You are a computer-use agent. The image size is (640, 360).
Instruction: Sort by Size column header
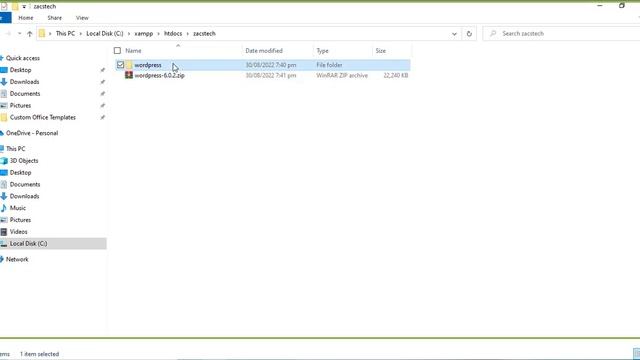tap(380, 51)
